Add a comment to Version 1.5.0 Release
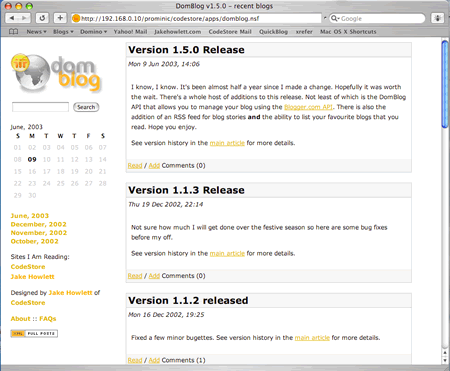 pyautogui.click(x=154, y=166)
